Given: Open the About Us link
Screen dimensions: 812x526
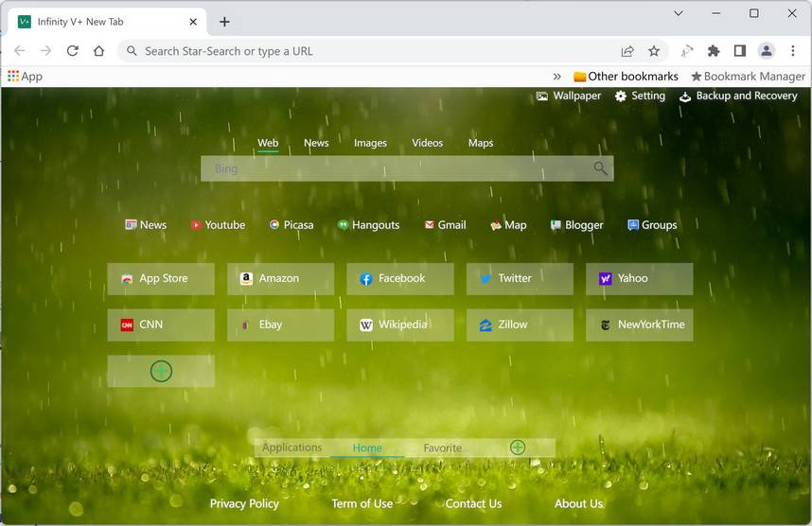Looking at the screenshot, I should point(578,503).
